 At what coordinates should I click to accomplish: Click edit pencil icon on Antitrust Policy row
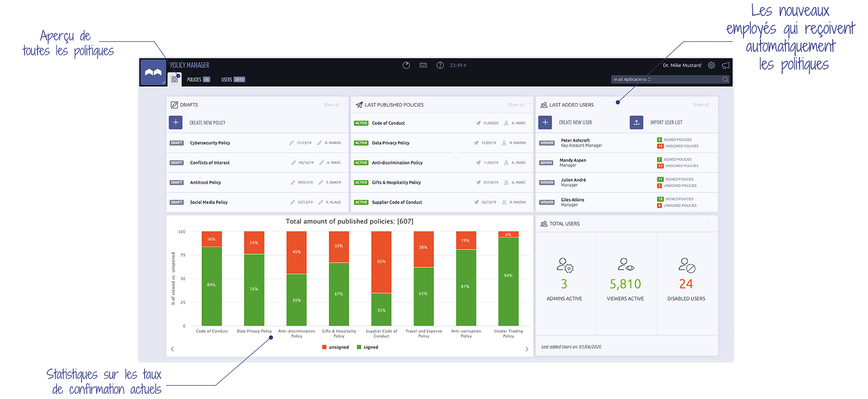pyautogui.click(x=293, y=182)
